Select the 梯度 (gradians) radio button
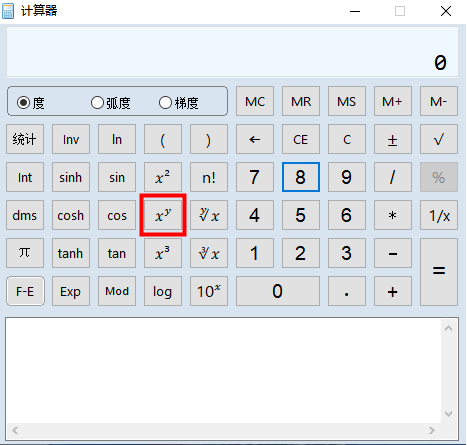 click(x=165, y=103)
